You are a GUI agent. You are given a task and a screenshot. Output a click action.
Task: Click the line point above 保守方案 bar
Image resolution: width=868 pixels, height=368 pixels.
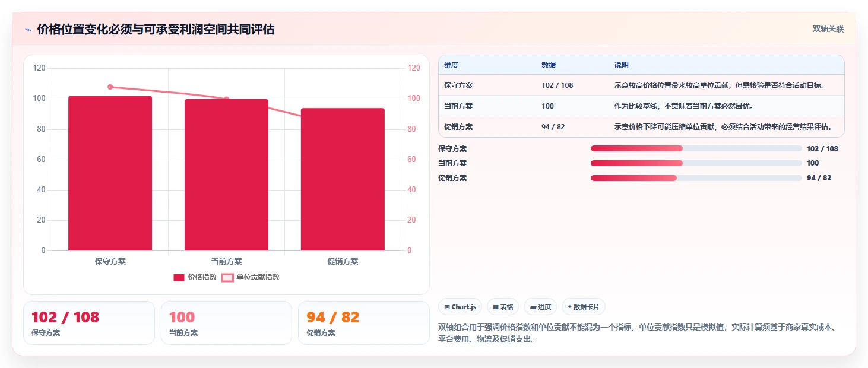(x=110, y=87)
